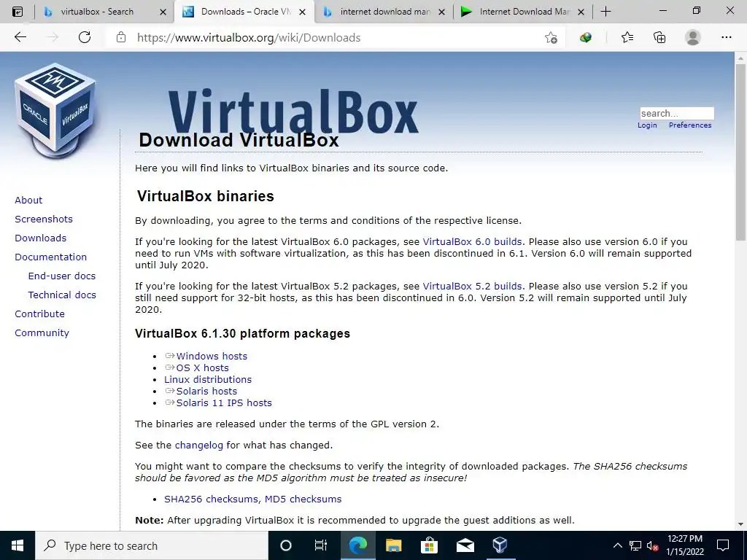Open a new browser tab

pyautogui.click(x=605, y=12)
